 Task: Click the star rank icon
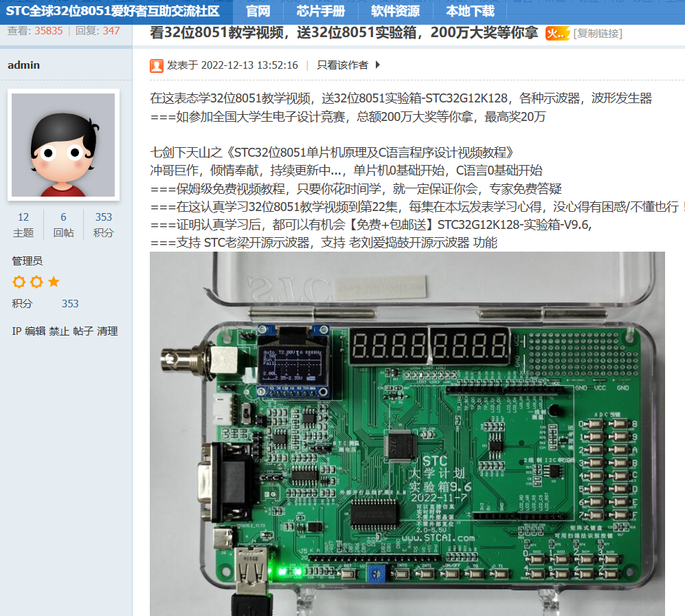pos(54,282)
